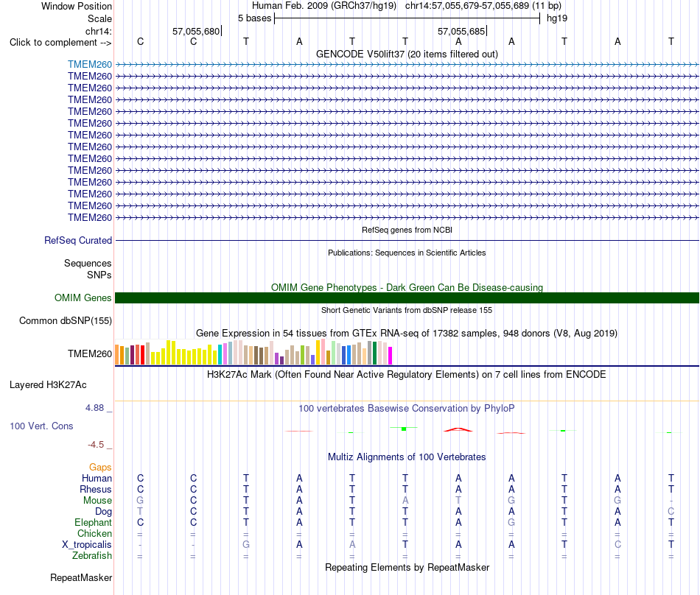This screenshot has height=595, width=700.
Task: Open the H3K27Ac Mark track title
Action: [x=407, y=374]
